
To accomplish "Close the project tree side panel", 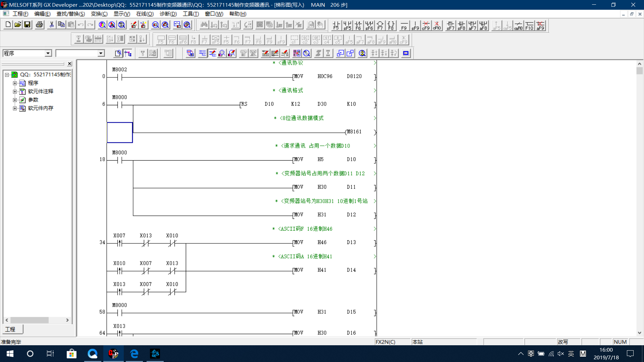I will [69, 64].
